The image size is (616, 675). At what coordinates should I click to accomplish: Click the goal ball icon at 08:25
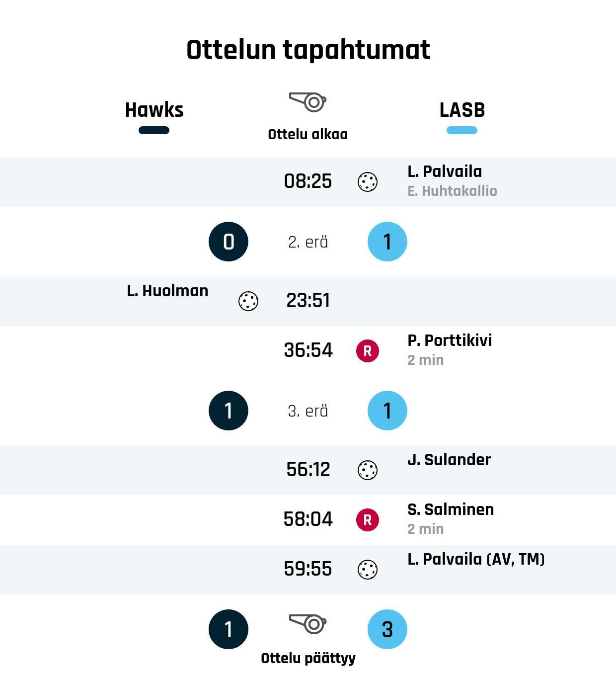pos(368,182)
